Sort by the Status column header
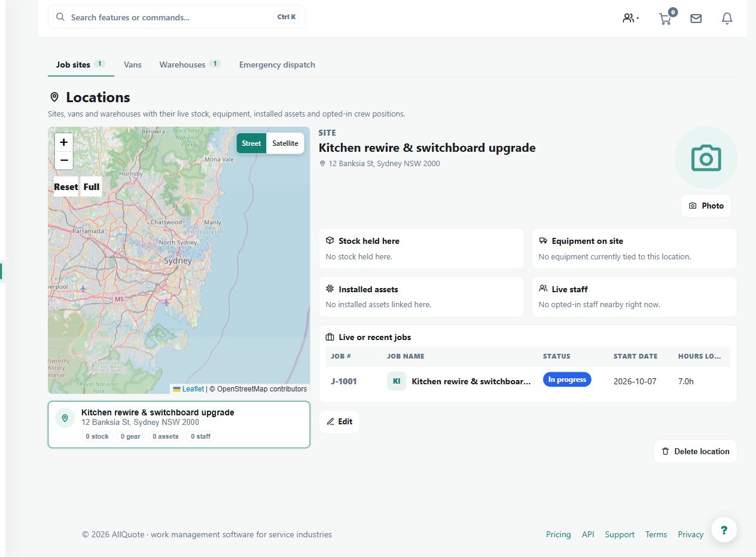This screenshot has height=557, width=756. 557,356
